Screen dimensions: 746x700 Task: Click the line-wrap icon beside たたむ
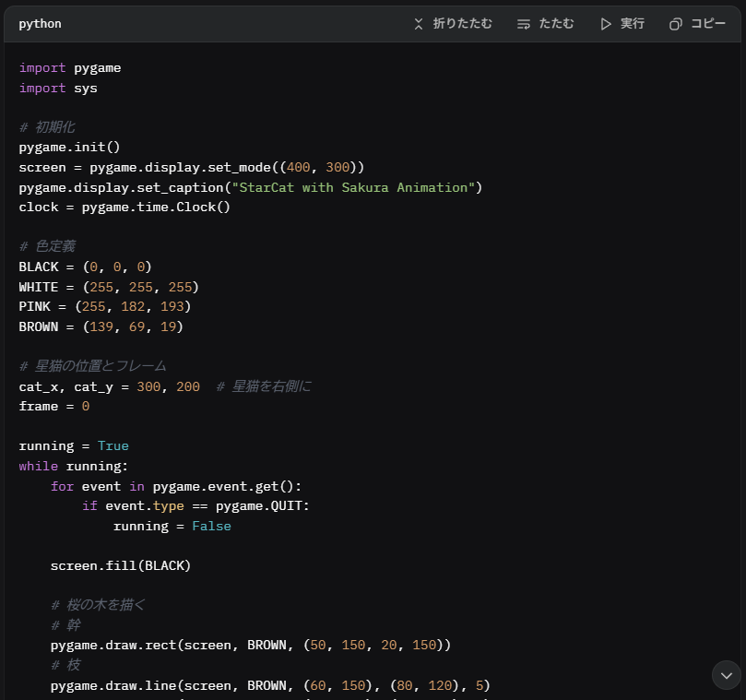click(523, 23)
